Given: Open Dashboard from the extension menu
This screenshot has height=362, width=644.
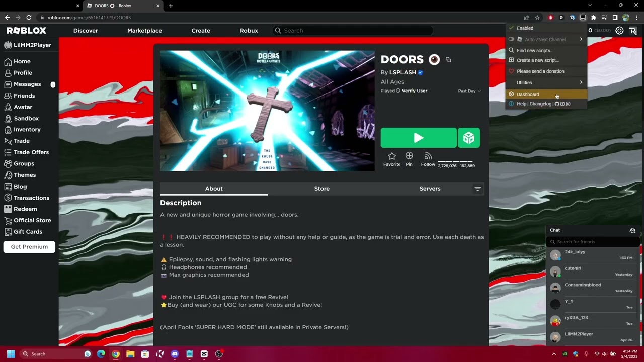Looking at the screenshot, I should click(x=546, y=94).
